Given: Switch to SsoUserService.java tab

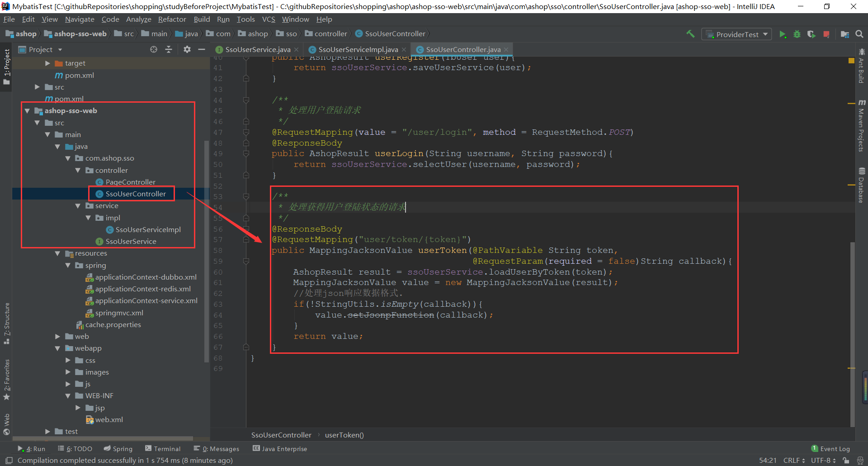Looking at the screenshot, I should [x=257, y=50].
